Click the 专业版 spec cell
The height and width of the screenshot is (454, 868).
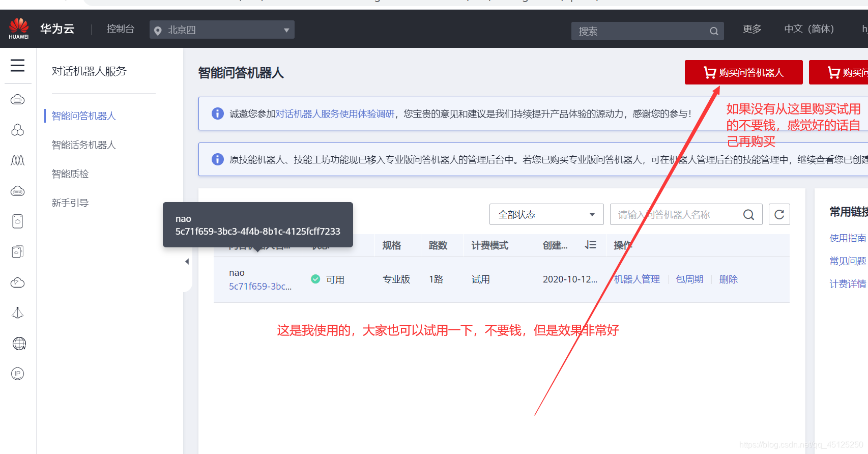coord(396,279)
